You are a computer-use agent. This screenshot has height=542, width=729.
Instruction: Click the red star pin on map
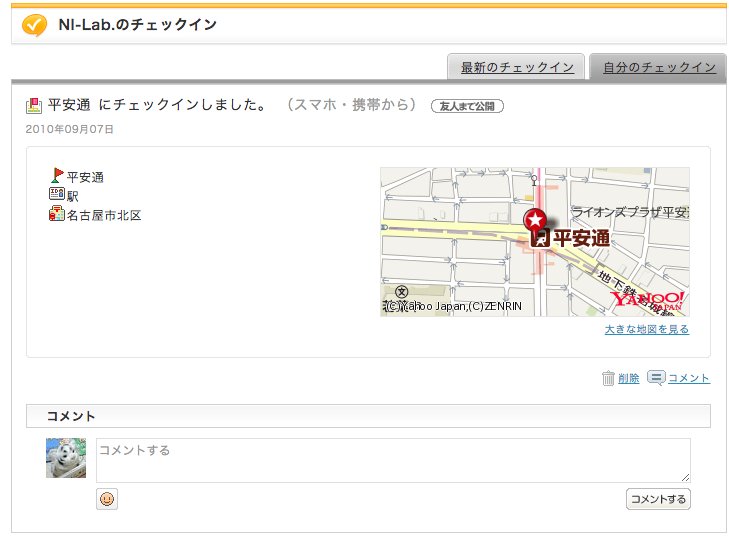point(536,219)
